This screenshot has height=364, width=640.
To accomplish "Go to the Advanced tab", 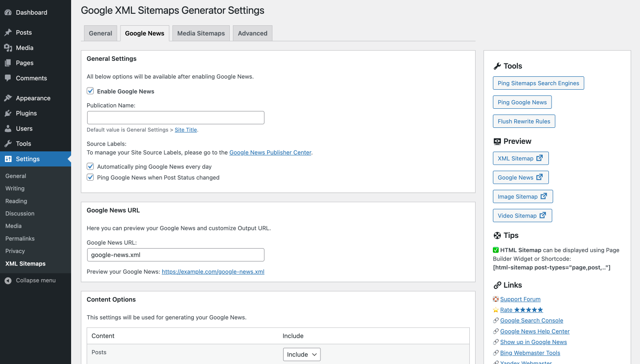I will [x=252, y=33].
